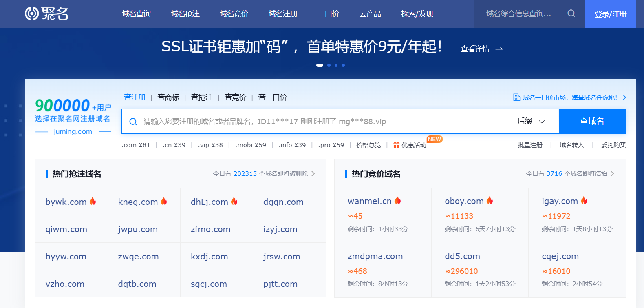Click the .info ¥39 price link

292,145
